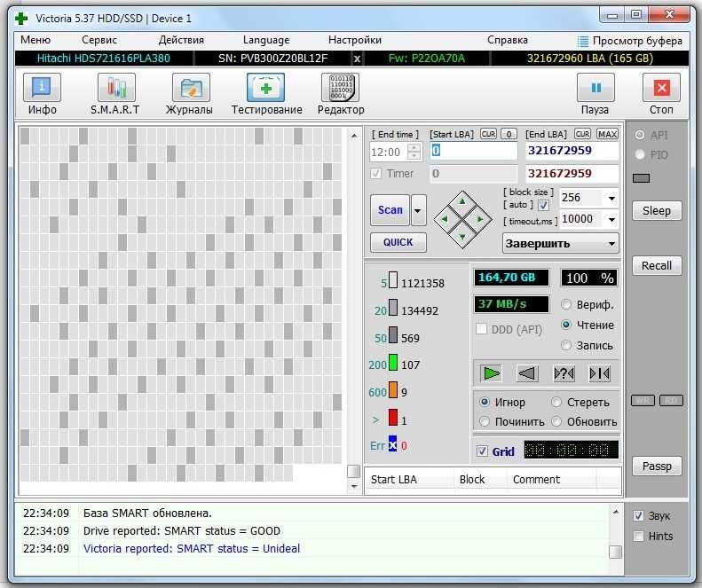Open the Меню menu
The image size is (702, 588).
click(35, 40)
